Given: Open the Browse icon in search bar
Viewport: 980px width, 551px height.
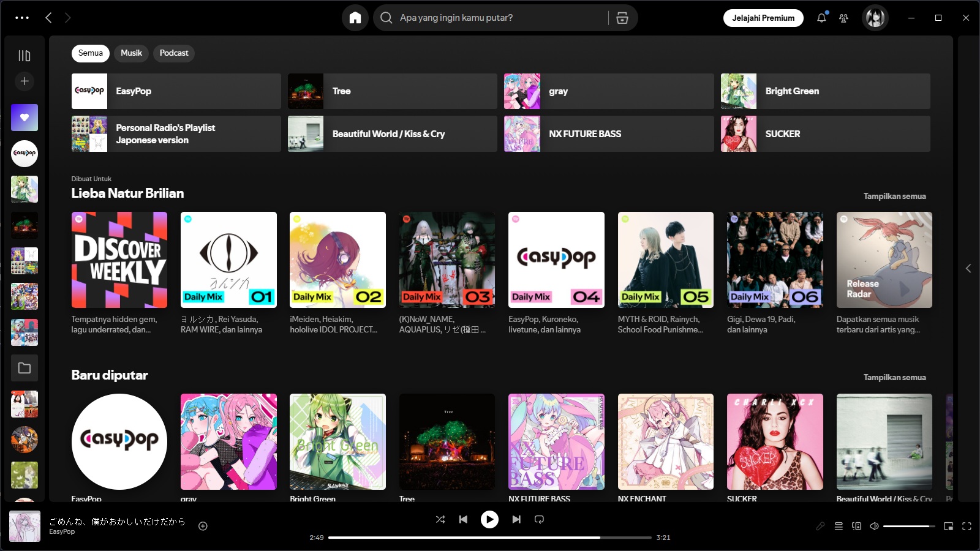Looking at the screenshot, I should click(622, 18).
